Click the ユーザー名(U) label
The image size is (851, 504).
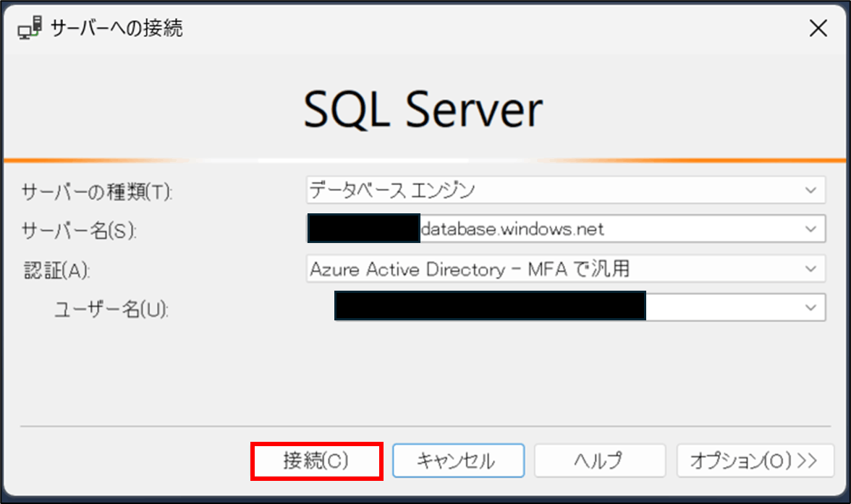pyautogui.click(x=111, y=309)
